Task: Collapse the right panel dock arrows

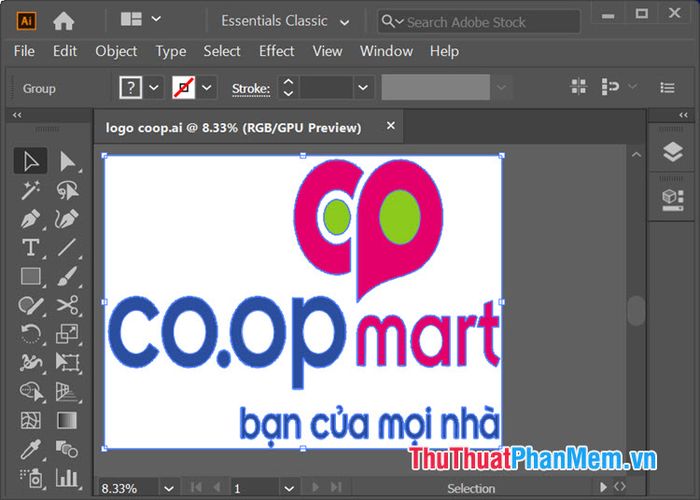Action: coord(683,115)
